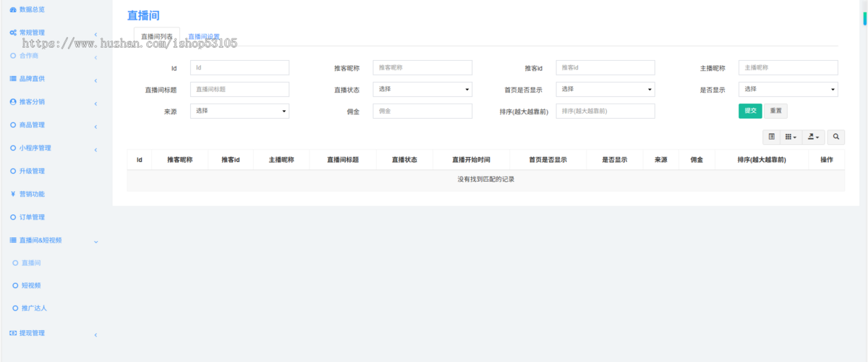Click the 直播开始时间 table column header

point(471,159)
